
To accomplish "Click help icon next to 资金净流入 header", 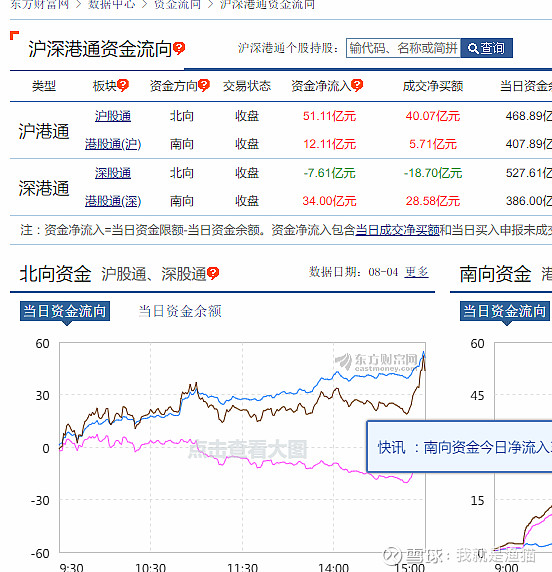I will click(x=357, y=85).
